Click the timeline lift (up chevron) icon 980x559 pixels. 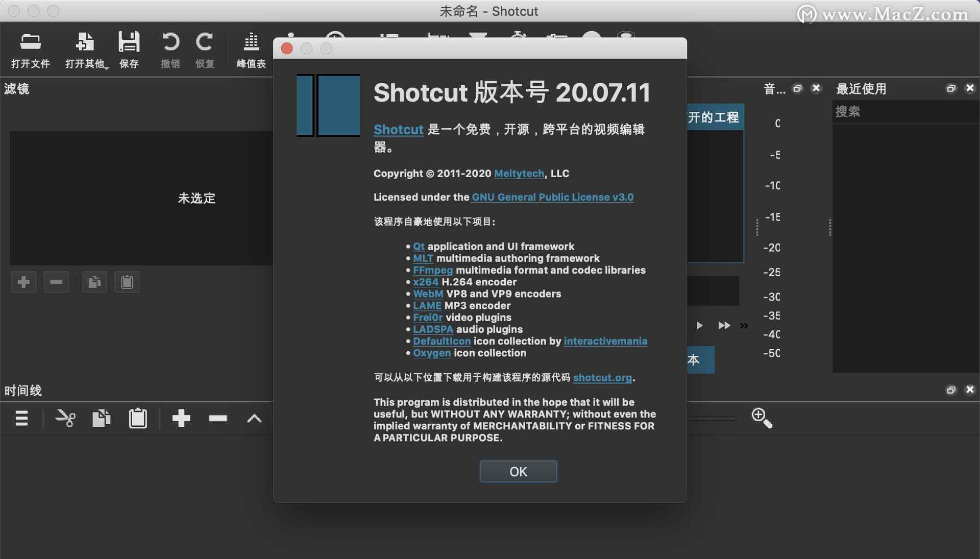coord(254,419)
